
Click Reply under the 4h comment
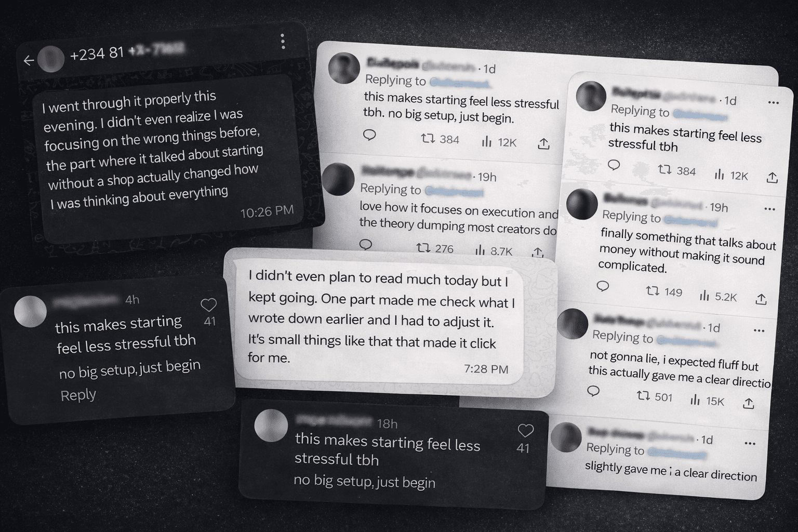tap(78, 395)
